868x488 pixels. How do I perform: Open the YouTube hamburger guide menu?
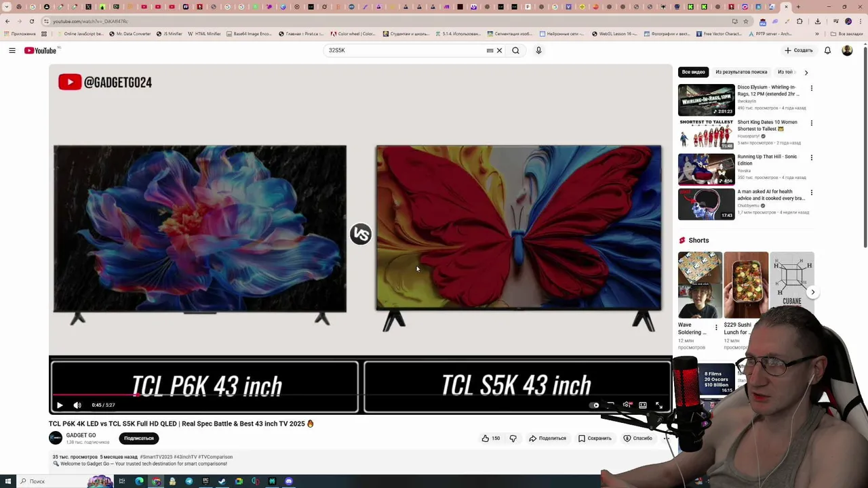pyautogui.click(x=12, y=50)
